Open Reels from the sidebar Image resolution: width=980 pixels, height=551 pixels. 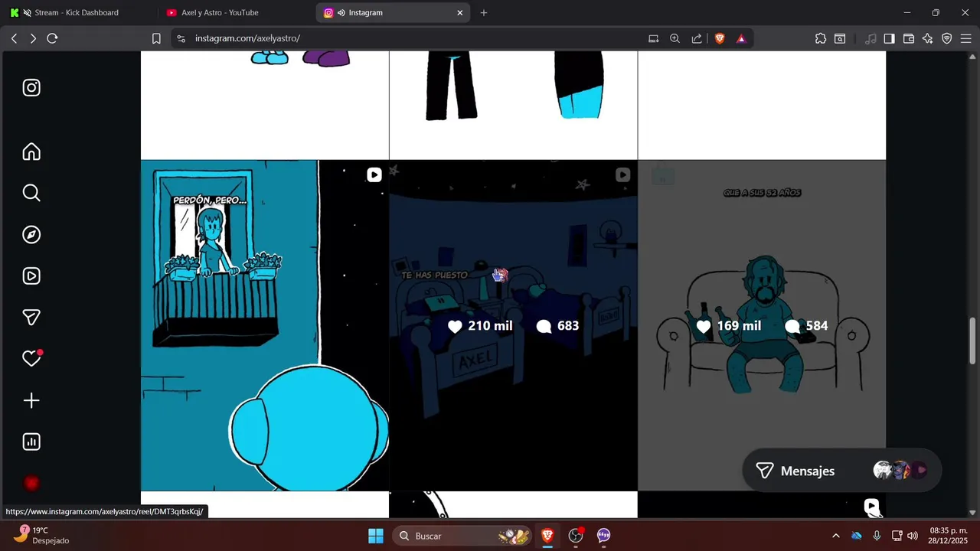pyautogui.click(x=31, y=276)
